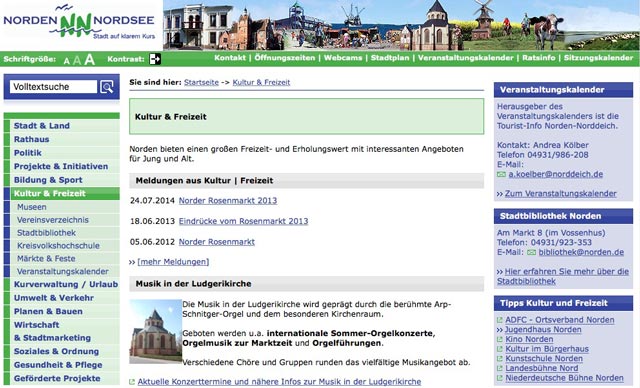Email bibliothek@norden.de

pyautogui.click(x=581, y=253)
